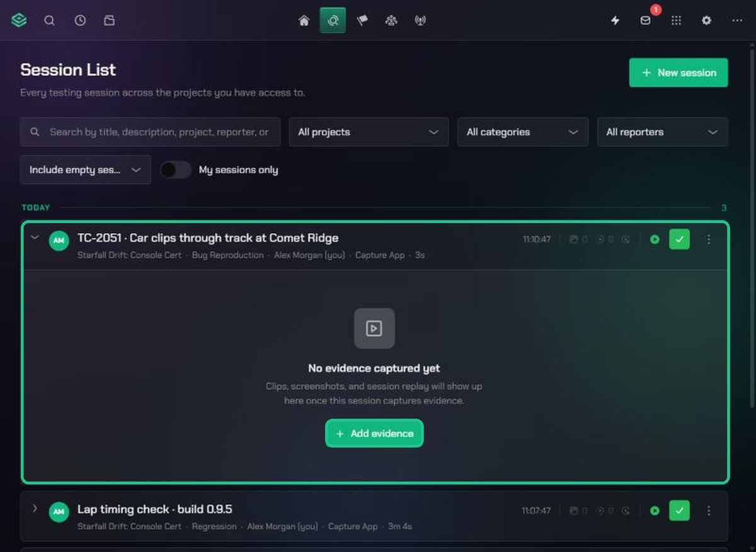Go to the Home page
The width and height of the screenshot is (756, 552).
(304, 21)
